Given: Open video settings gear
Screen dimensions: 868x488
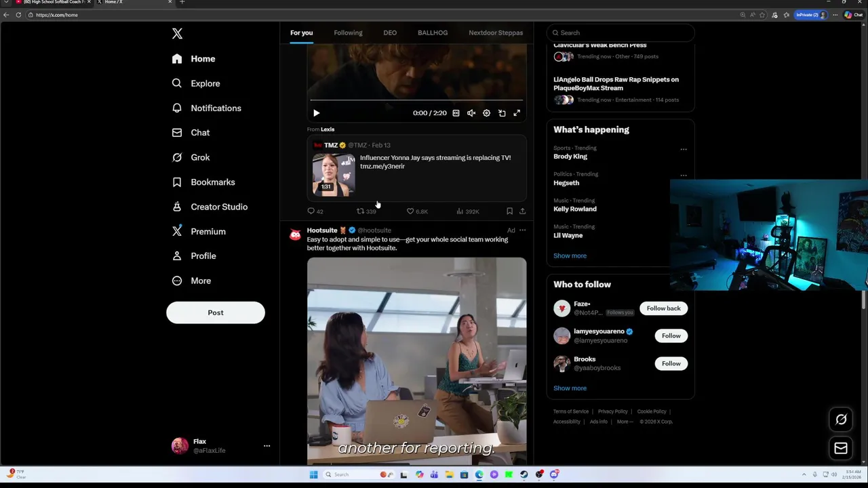Looking at the screenshot, I should pos(486,113).
